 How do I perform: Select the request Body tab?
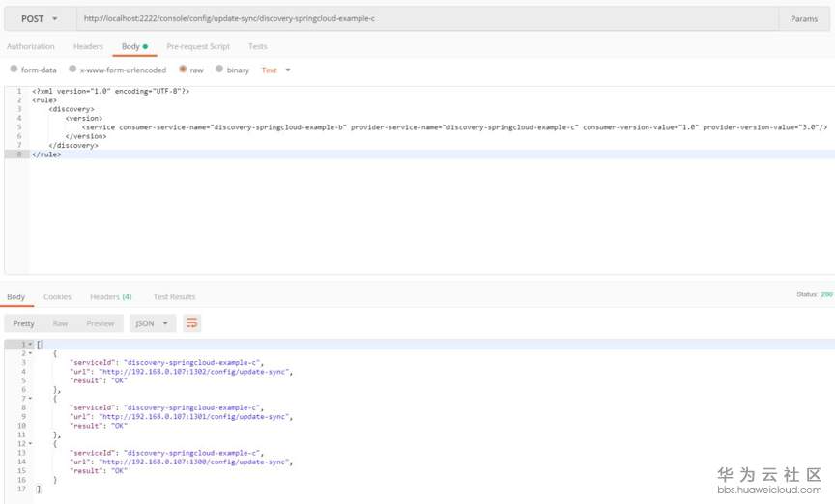(134, 47)
